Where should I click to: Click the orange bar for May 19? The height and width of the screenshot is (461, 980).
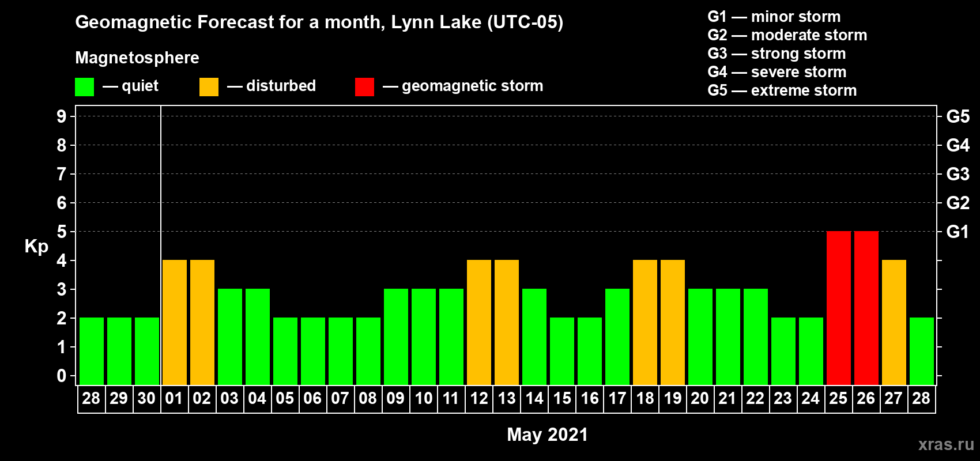pyautogui.click(x=673, y=322)
